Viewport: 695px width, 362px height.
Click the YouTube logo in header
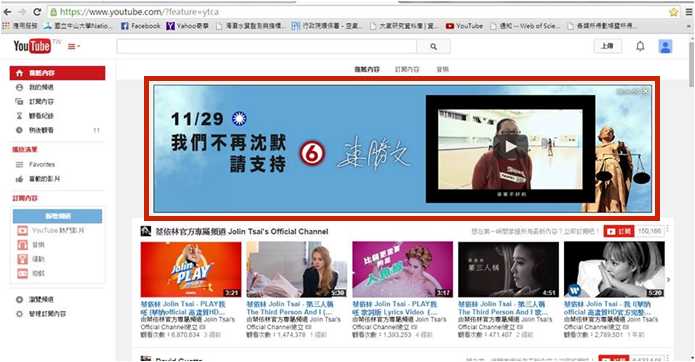pyautogui.click(x=32, y=46)
